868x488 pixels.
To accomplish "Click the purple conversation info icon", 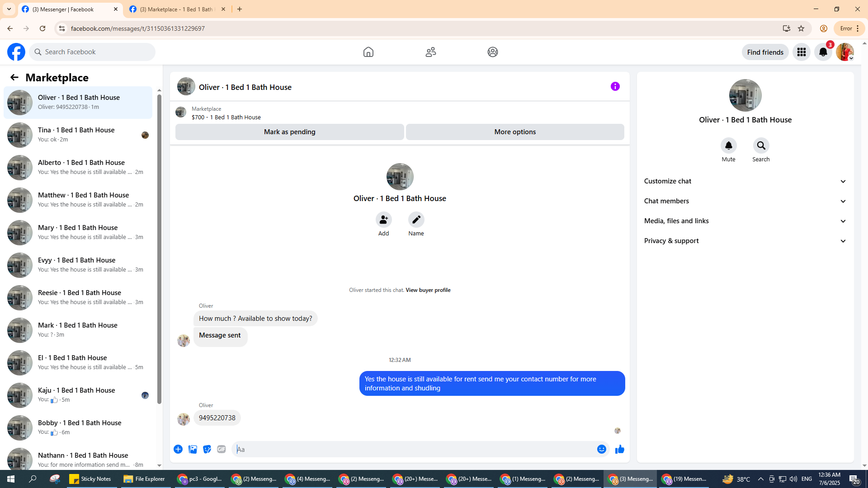I will 615,86.
